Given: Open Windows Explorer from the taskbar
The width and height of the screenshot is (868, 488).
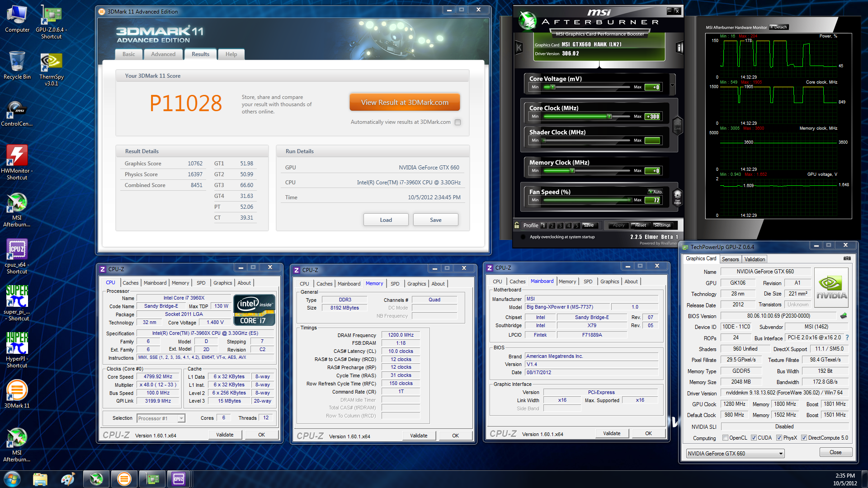Looking at the screenshot, I should point(40,479).
